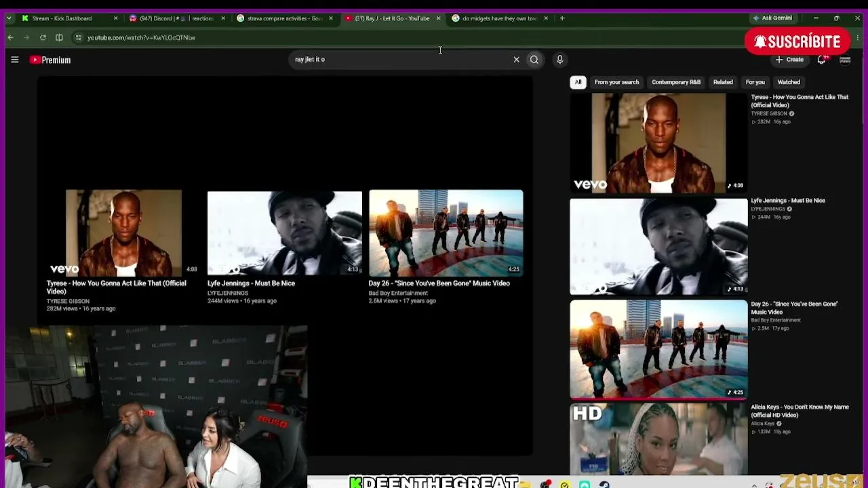Open sidebar title Day 26 Since You've Been Gone
This screenshot has width=868, height=488.
tap(794, 308)
